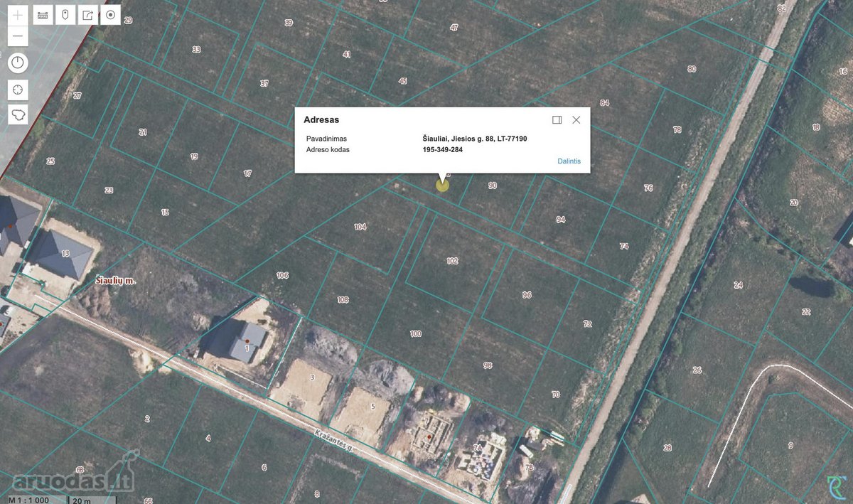This screenshot has height=504, width=853.
Task: Click parcel label 39
Action: point(289,23)
